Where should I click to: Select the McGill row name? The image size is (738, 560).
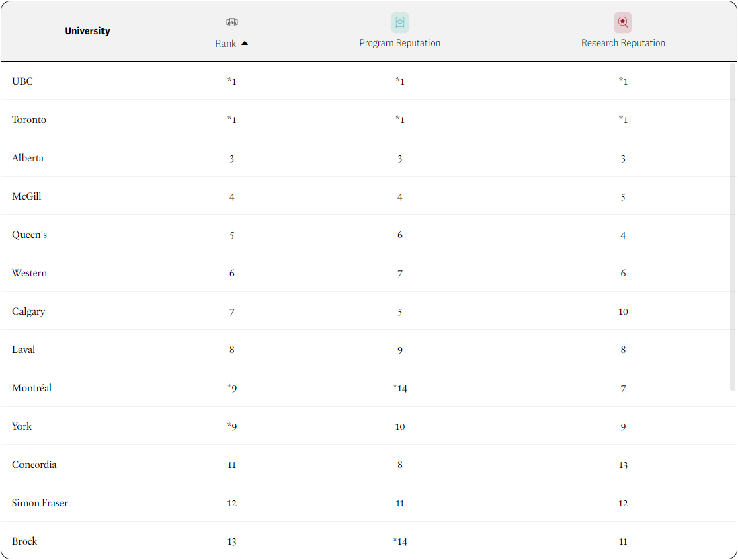(x=27, y=196)
